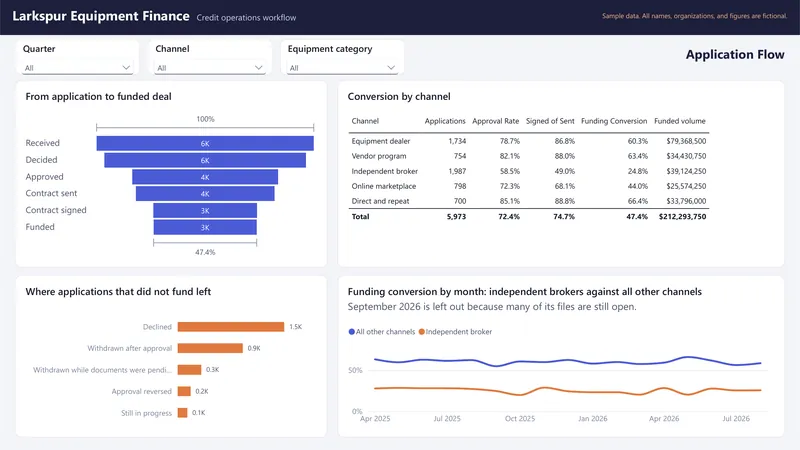Open the Equipment category filter dropdown
The image size is (800, 450).
point(342,68)
